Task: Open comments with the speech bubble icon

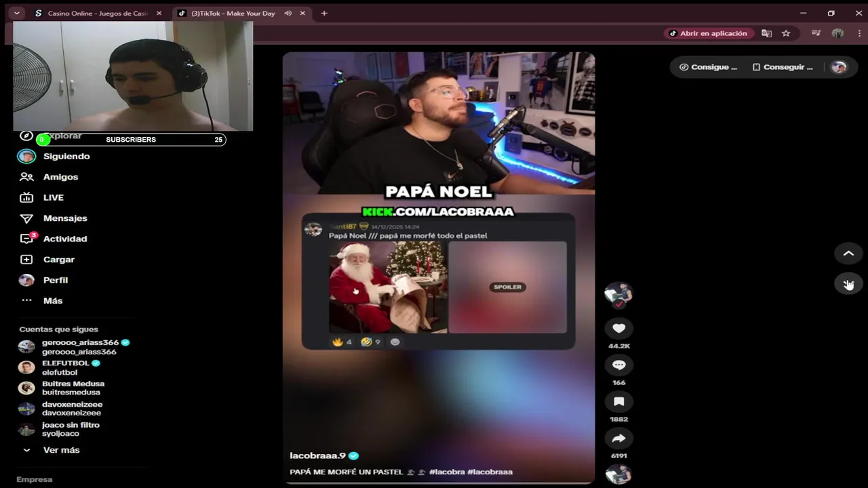Action: (x=618, y=365)
